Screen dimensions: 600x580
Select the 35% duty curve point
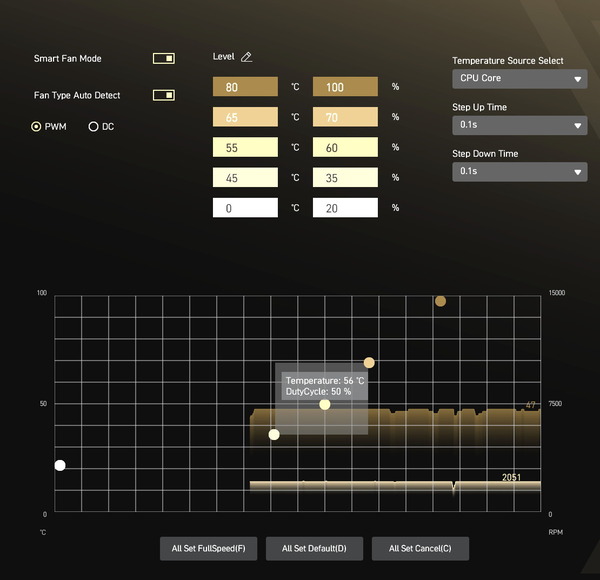point(274,435)
